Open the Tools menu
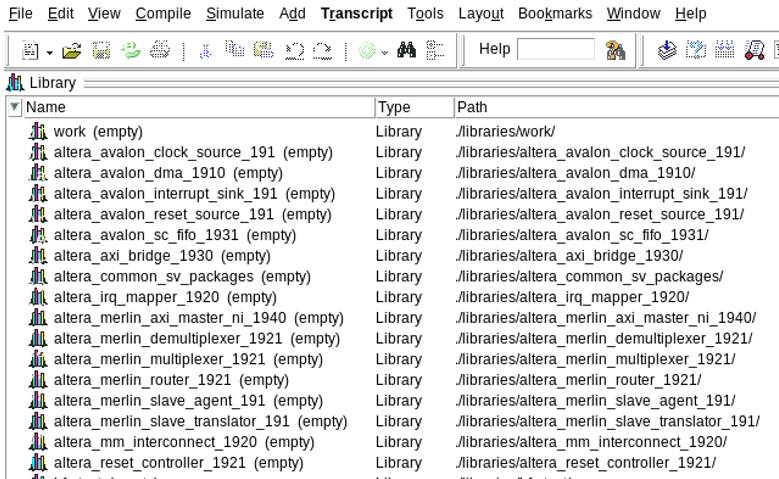Image resolution: width=779 pixels, height=479 pixels. pos(425,13)
